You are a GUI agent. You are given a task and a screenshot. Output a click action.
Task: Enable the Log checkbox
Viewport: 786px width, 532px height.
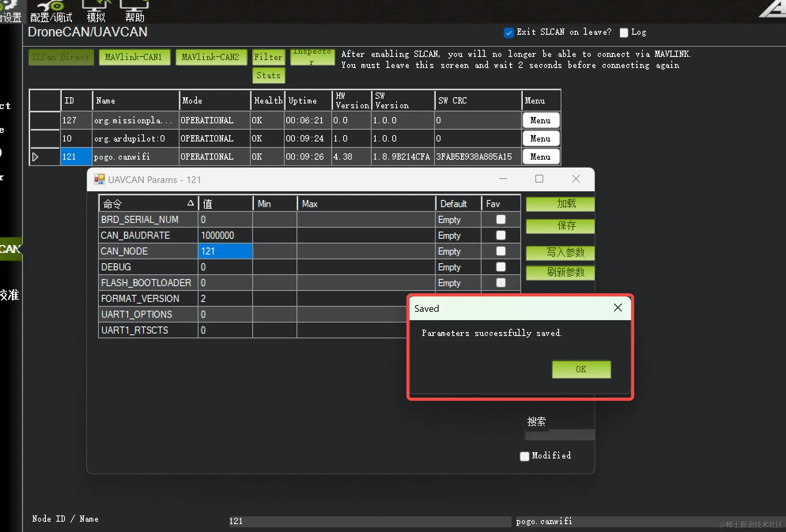624,33
